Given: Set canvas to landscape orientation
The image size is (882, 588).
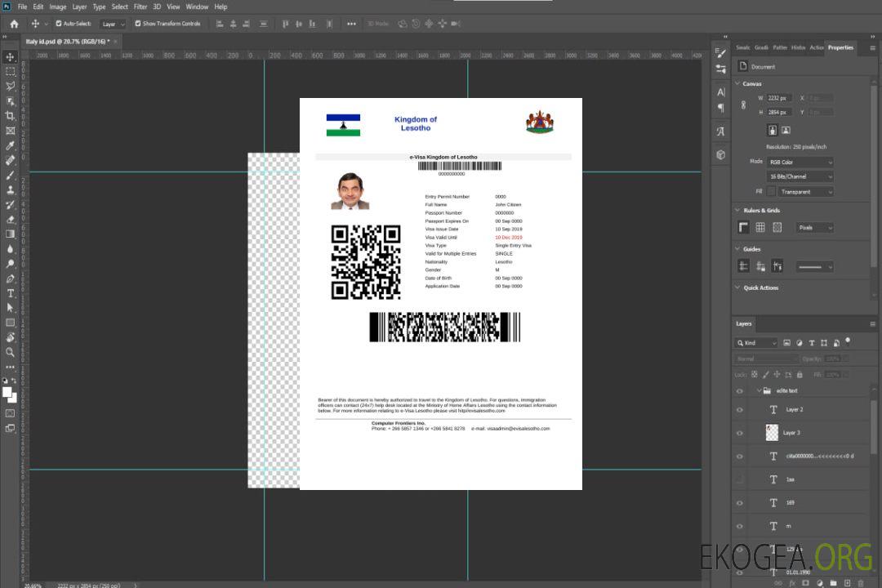Looking at the screenshot, I should pyautogui.click(x=786, y=130).
